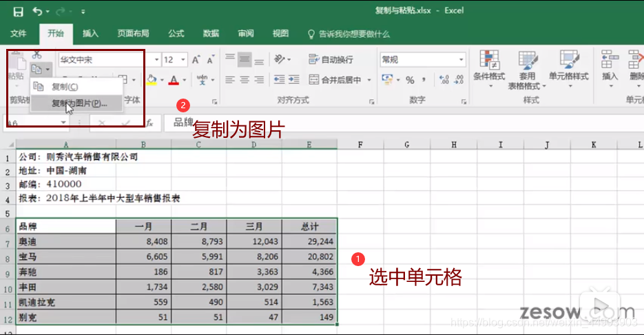Open 套用表格格式 format as table
This screenshot has height=335, width=644.
pyautogui.click(x=528, y=69)
